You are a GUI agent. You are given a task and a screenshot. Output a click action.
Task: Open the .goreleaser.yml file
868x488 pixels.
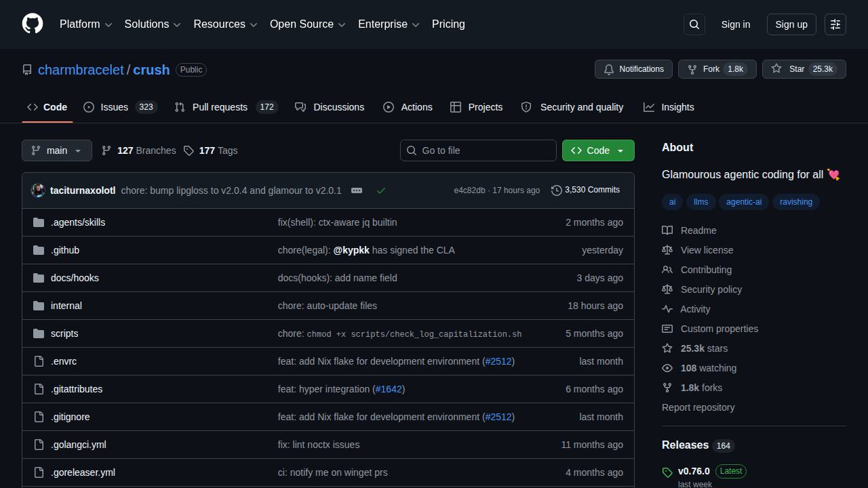83,472
